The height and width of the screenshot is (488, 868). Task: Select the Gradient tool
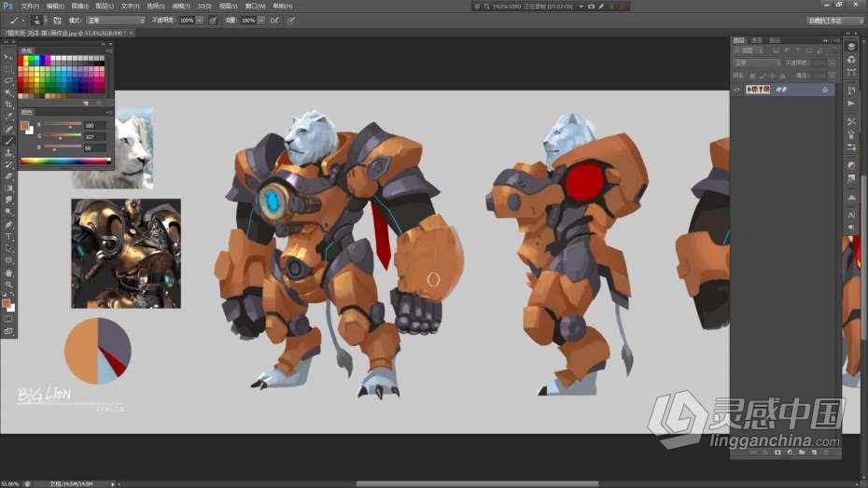click(x=7, y=188)
